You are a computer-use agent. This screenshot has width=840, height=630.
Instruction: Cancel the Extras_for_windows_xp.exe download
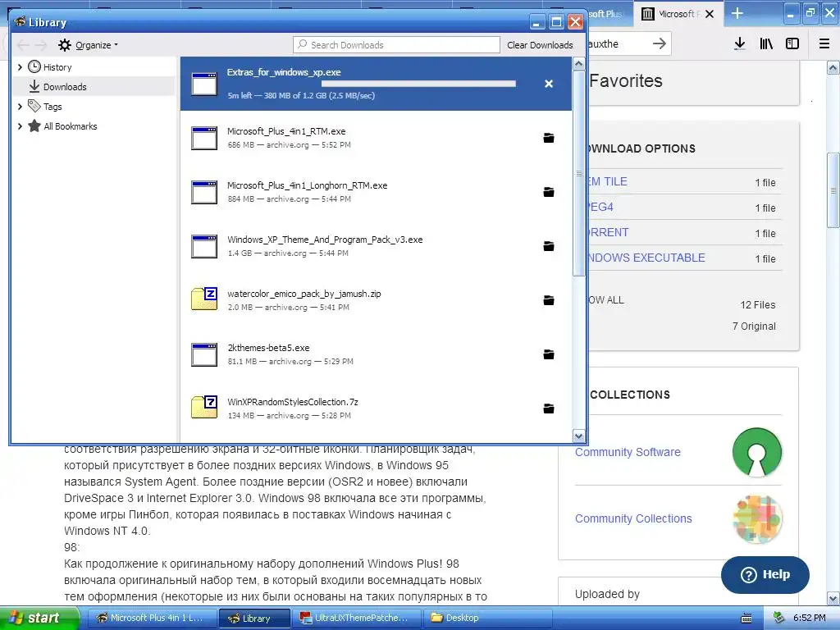(549, 84)
